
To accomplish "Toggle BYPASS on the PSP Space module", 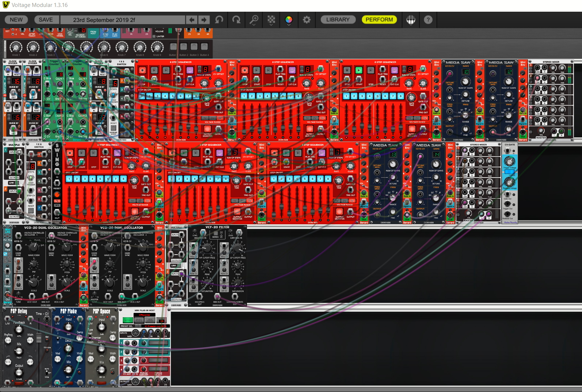I will (102, 383).
